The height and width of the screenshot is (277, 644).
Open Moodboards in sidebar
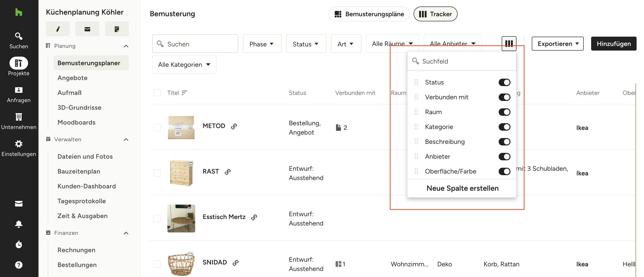[76, 122]
